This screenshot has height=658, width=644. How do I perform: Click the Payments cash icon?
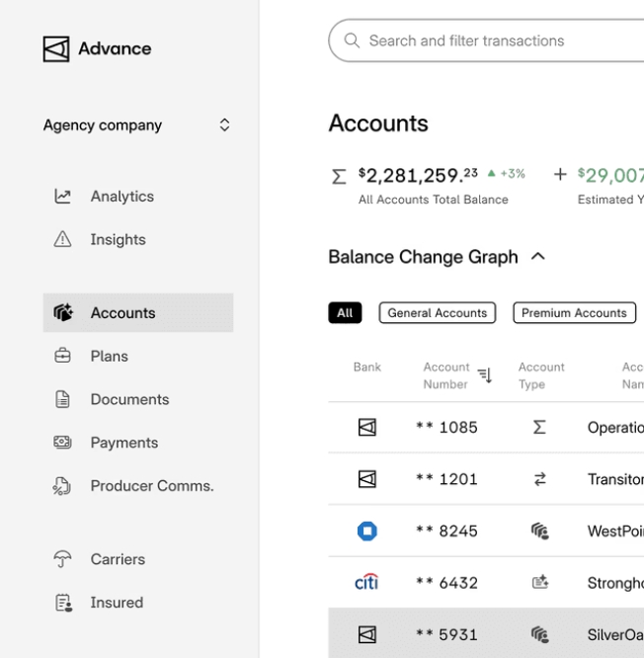point(62,443)
